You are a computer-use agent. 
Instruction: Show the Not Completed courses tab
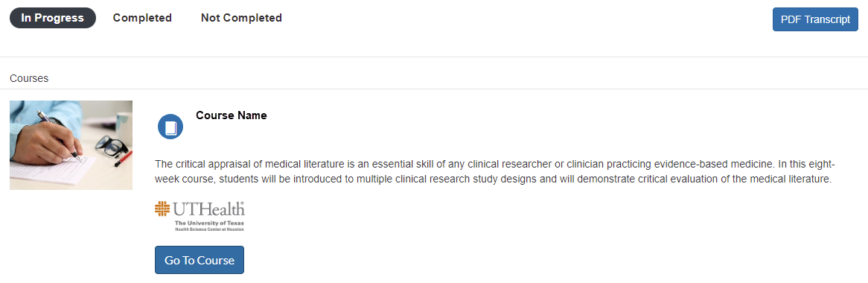coord(241,18)
